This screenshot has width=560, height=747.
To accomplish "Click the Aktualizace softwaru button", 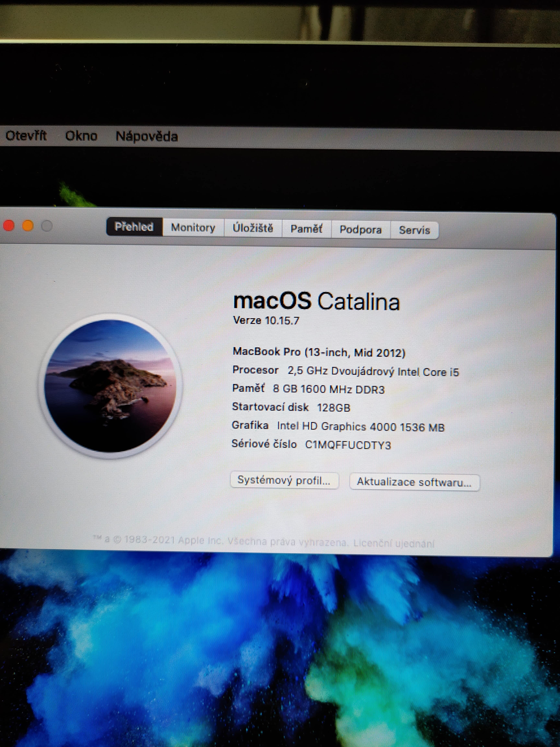I will (414, 482).
